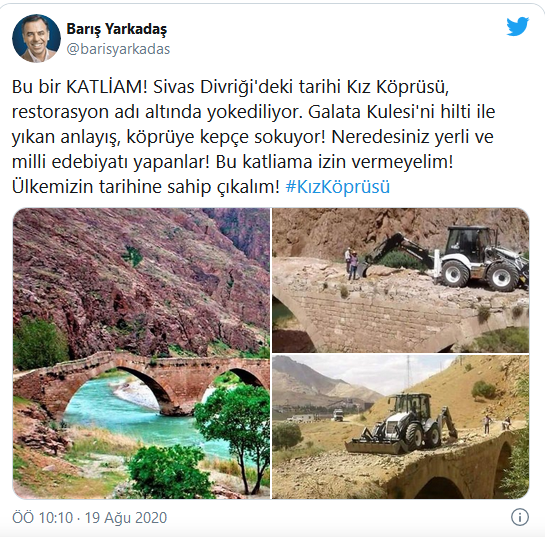The height and width of the screenshot is (537, 545).
Task: Follow the #KızKöprüsü hashtag link
Action: click(337, 187)
